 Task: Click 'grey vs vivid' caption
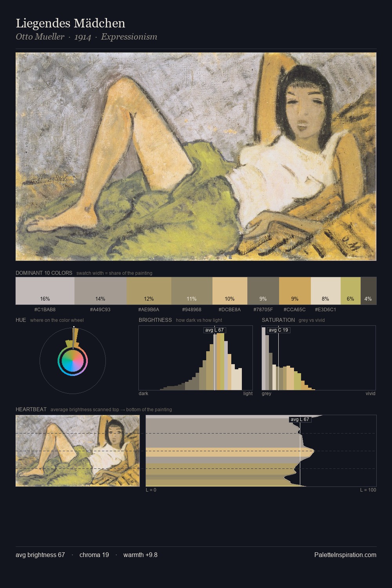pyautogui.click(x=312, y=320)
